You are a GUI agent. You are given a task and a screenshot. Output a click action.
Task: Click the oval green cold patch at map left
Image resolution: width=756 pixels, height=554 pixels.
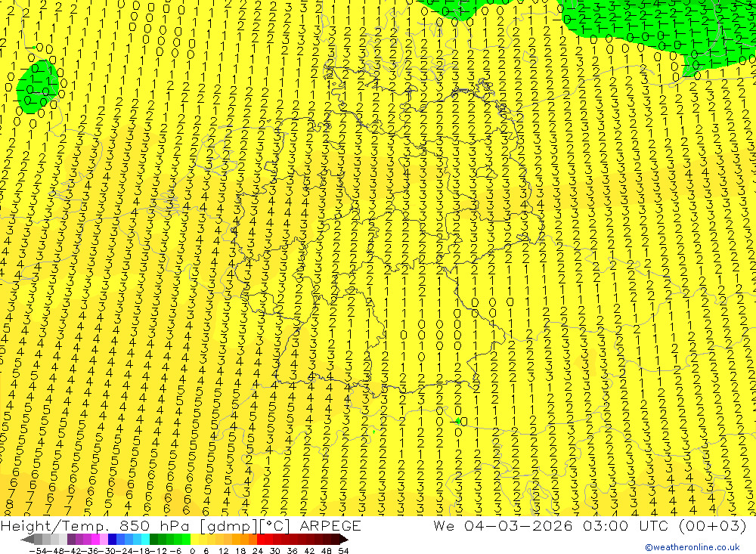click(38, 87)
